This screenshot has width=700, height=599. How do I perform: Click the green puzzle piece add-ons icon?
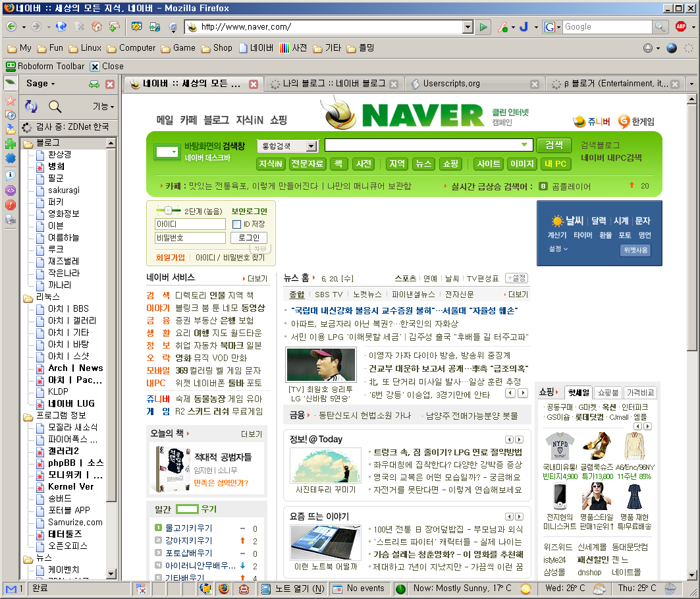point(11,144)
